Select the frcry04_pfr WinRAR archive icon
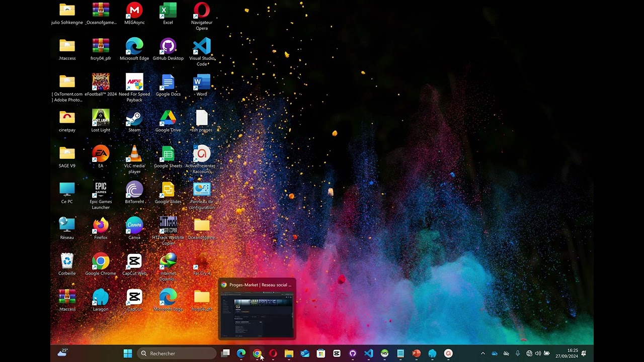Viewport: 644px width, 362px height. [x=101, y=49]
